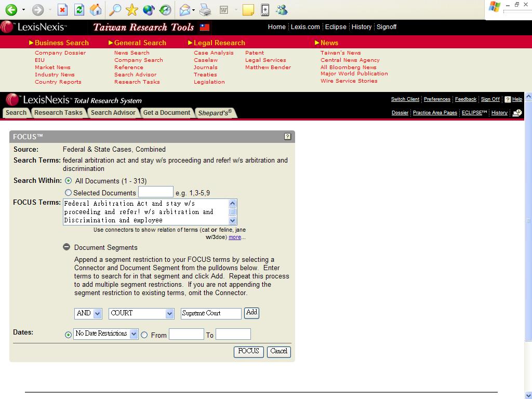Screen dimensions: 532x399
Task: Click the page scrollbar up arrow
Action: coord(528,97)
